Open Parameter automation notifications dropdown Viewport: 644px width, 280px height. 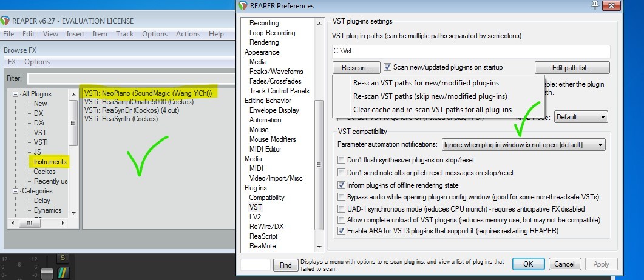(524, 145)
